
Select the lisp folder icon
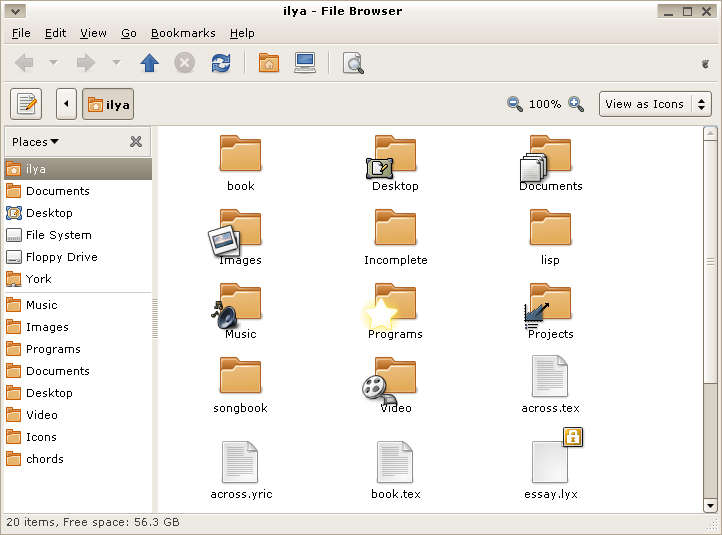pyautogui.click(x=550, y=228)
